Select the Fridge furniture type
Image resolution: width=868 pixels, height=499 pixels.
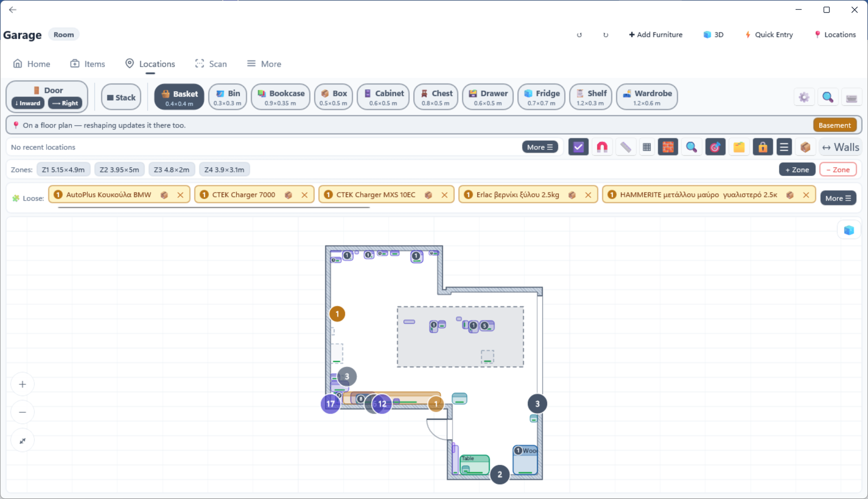click(x=542, y=97)
